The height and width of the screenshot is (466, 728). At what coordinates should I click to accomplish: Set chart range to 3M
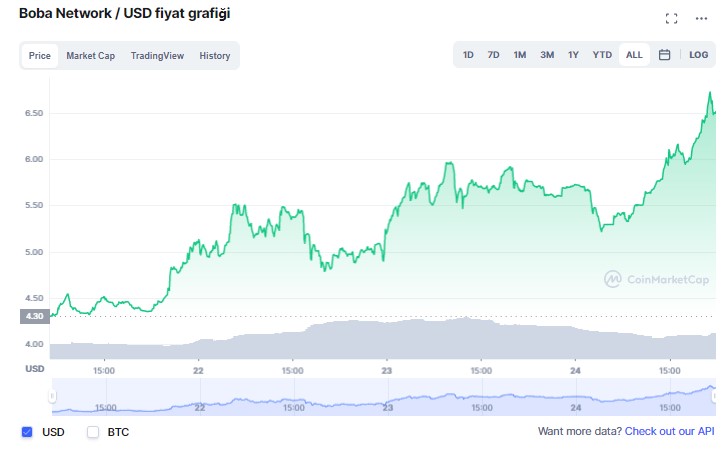click(x=547, y=55)
